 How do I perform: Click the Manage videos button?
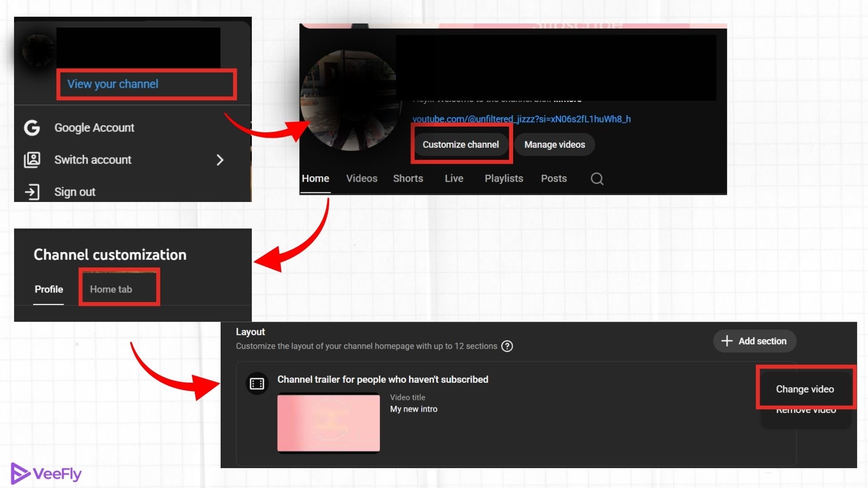554,144
